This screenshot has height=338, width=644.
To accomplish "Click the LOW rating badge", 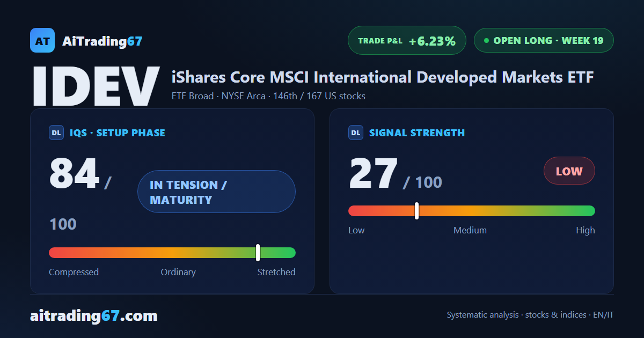I will 569,171.
